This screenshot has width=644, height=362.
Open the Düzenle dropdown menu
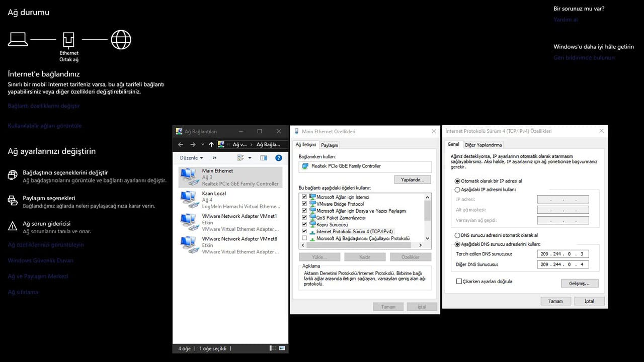[192, 158]
